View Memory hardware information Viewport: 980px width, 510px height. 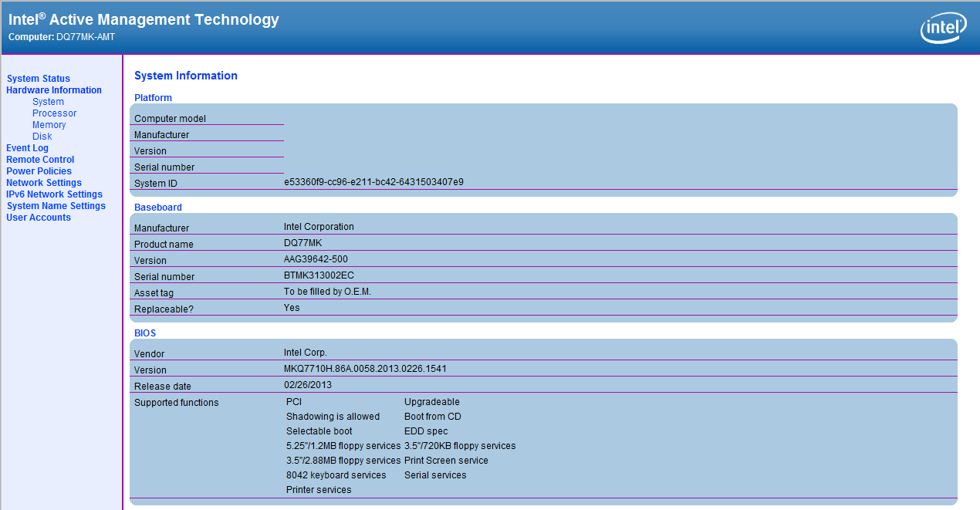point(49,125)
